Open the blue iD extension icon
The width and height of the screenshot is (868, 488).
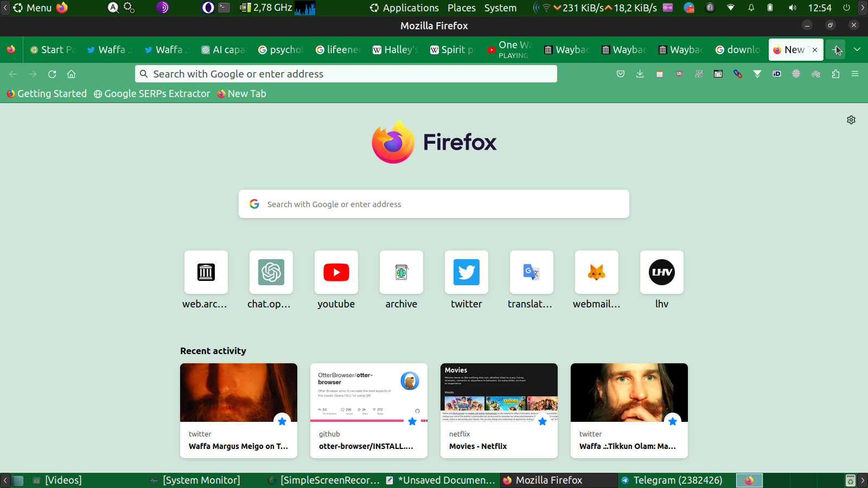point(777,74)
